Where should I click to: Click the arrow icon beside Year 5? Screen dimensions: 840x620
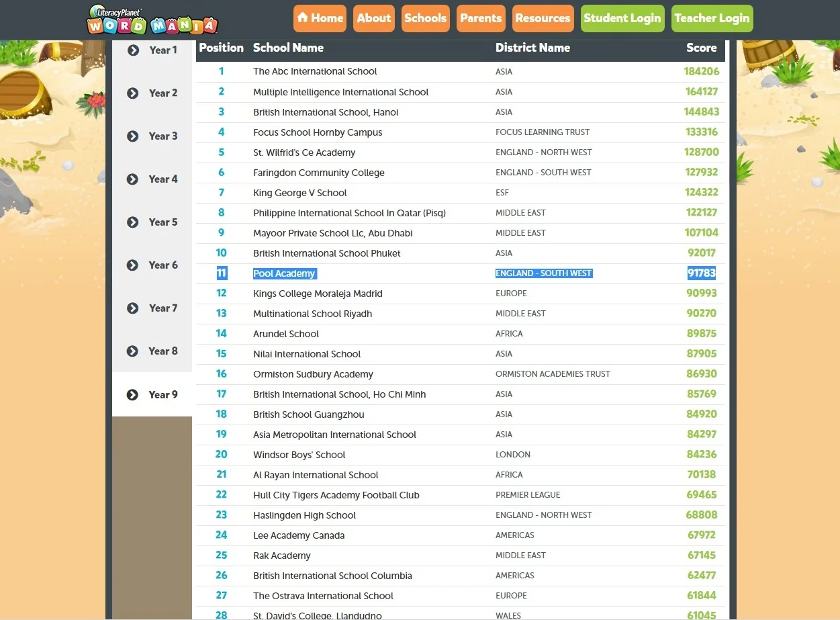(x=133, y=222)
